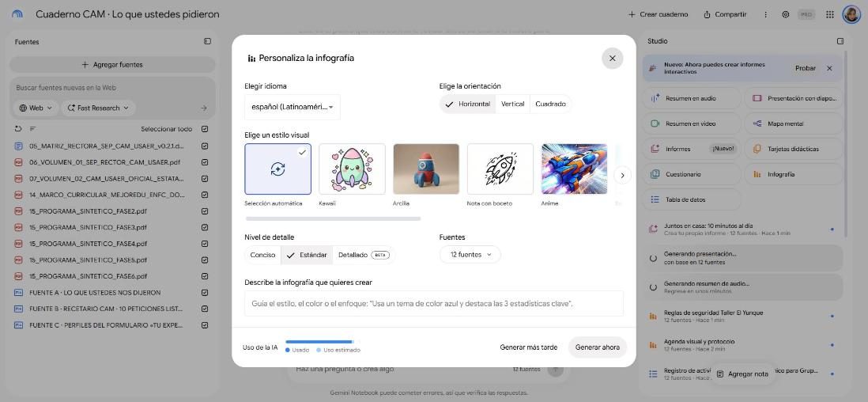Select Horizontal orientation

point(468,104)
